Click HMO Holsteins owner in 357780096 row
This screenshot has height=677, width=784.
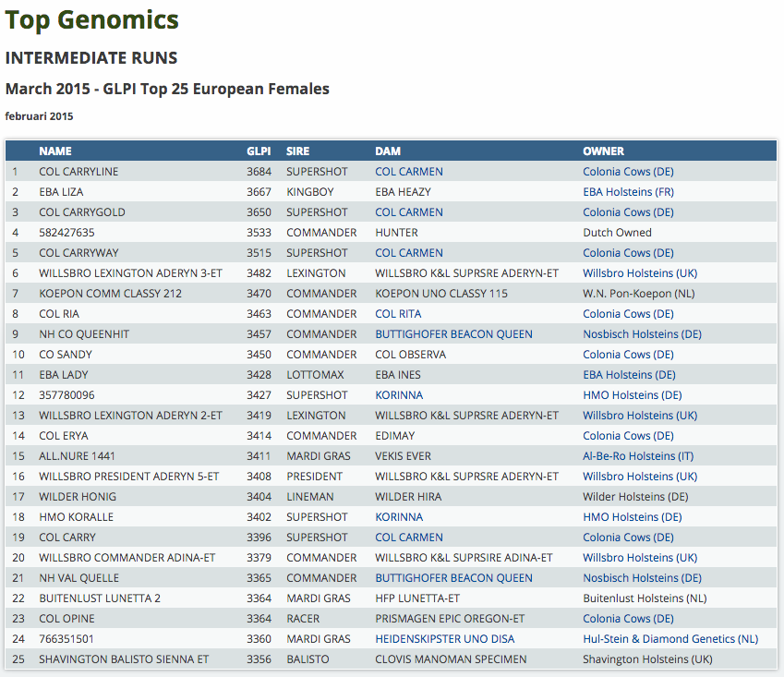pos(633,395)
